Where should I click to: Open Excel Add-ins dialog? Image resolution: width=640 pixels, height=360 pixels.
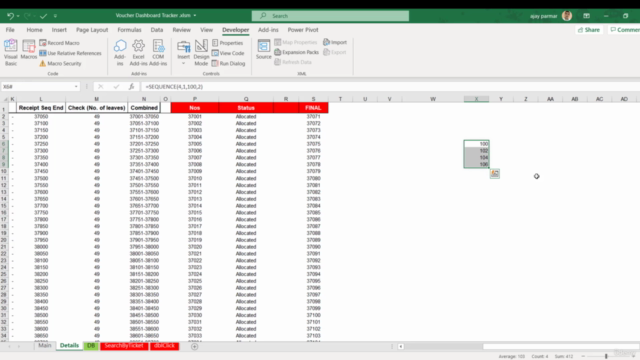[138, 53]
